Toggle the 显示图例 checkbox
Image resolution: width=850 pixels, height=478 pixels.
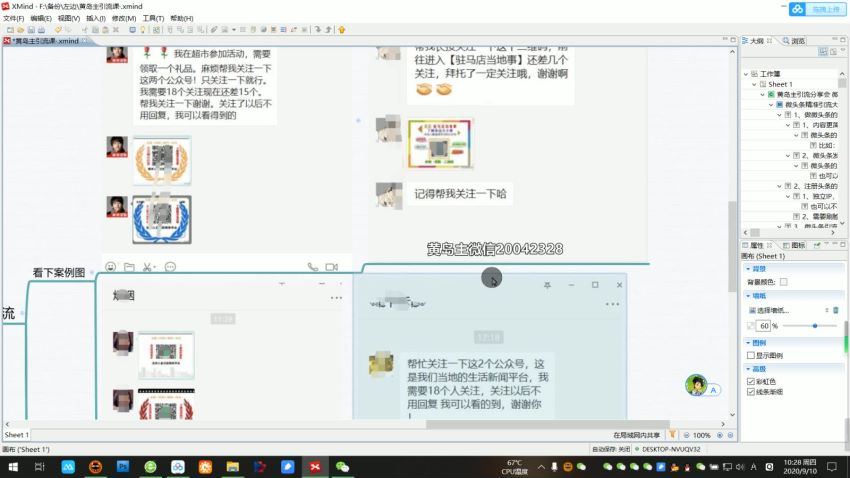[751, 355]
